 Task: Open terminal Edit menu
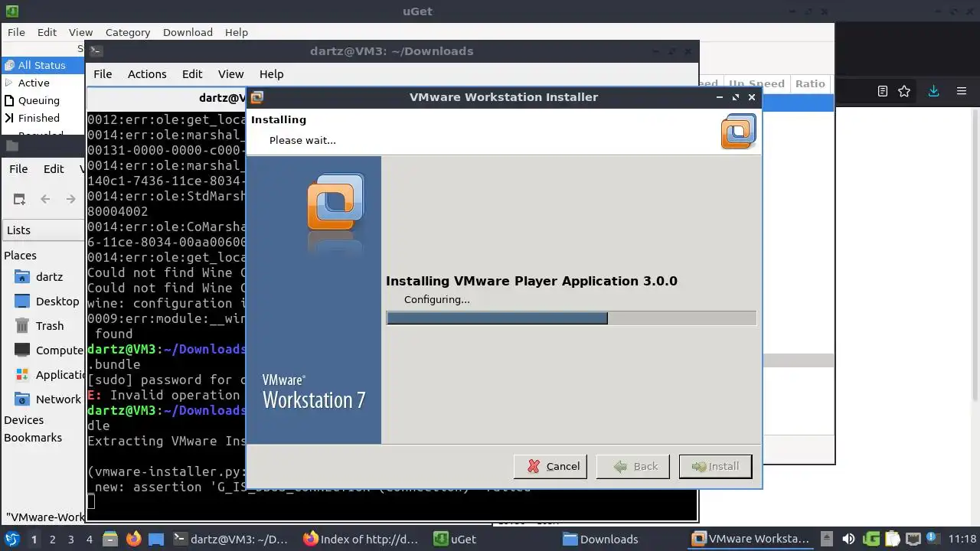click(192, 74)
